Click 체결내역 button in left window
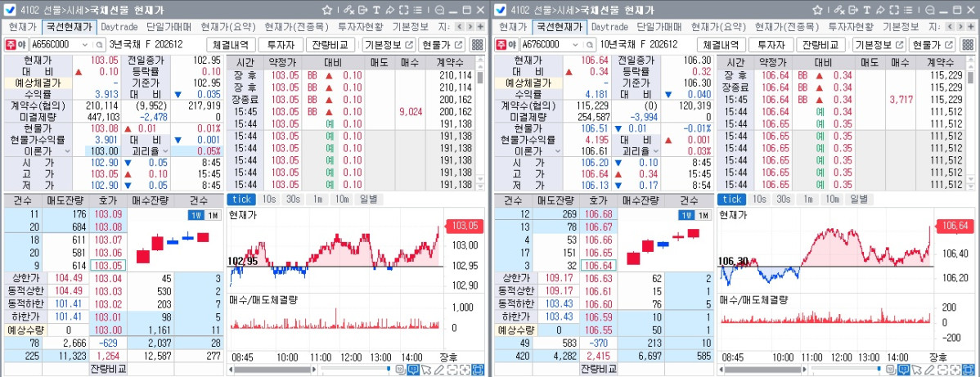The width and height of the screenshot is (980, 377). [232, 45]
